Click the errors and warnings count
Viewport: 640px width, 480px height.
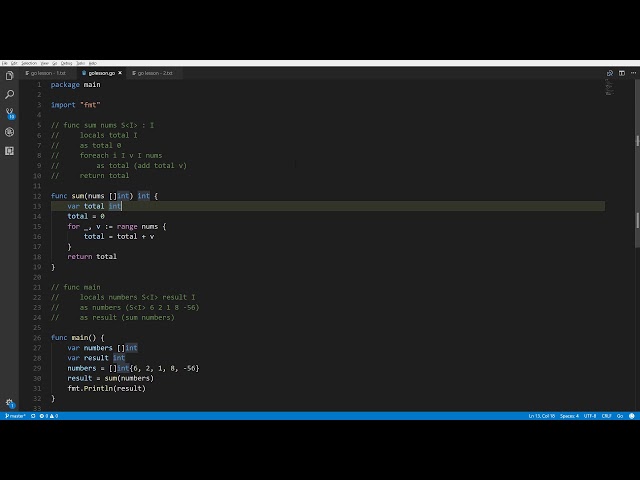coord(48,415)
